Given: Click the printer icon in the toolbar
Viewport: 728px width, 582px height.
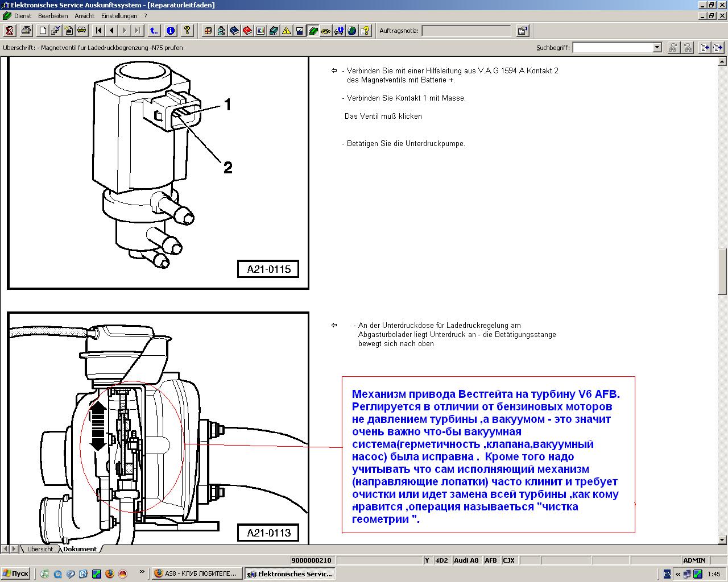Looking at the screenshot, I should (26, 31).
